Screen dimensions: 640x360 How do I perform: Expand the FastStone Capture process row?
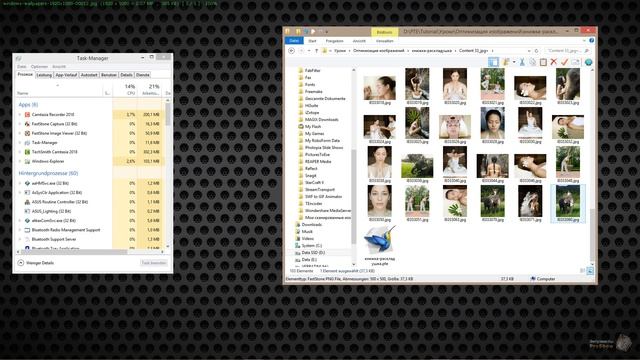[x=20, y=124]
